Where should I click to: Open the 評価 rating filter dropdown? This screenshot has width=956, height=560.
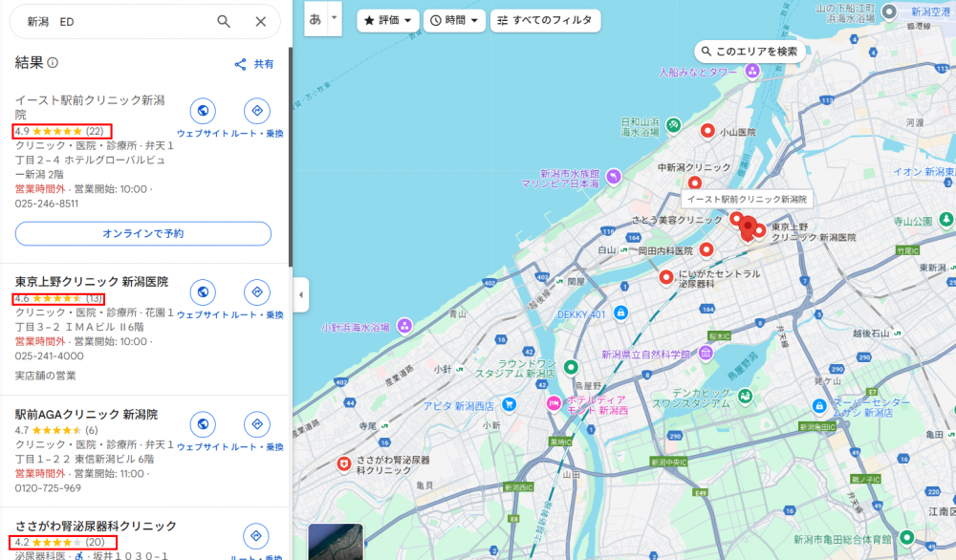pos(388,20)
